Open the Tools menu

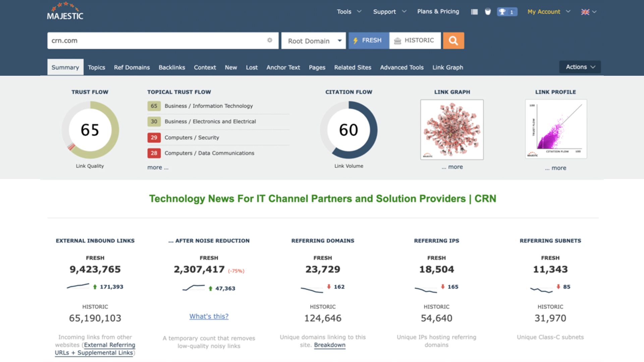click(x=348, y=11)
